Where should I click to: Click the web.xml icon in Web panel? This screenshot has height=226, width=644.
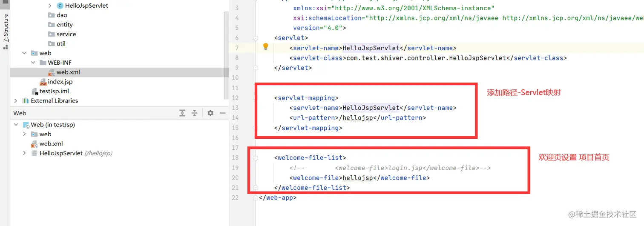(x=34, y=144)
